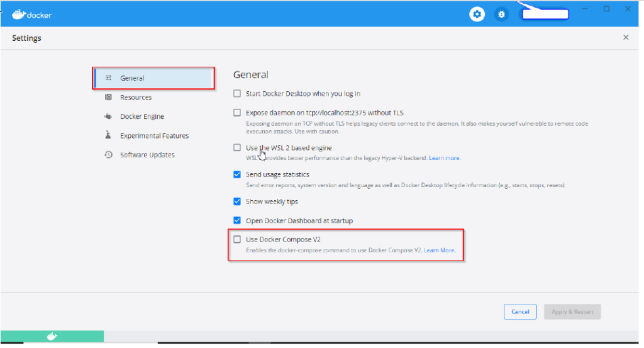Click the Software Updates clock icon
The height and width of the screenshot is (348, 644).
109,155
